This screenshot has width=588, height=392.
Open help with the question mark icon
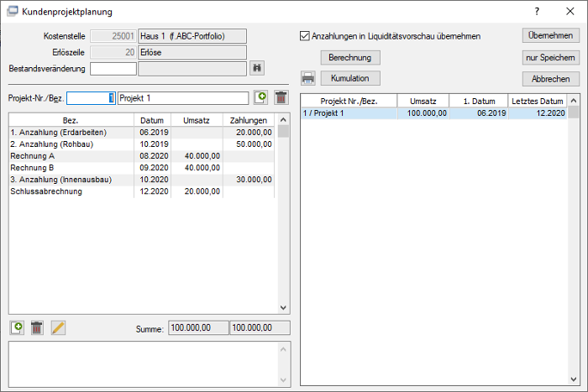(537, 11)
